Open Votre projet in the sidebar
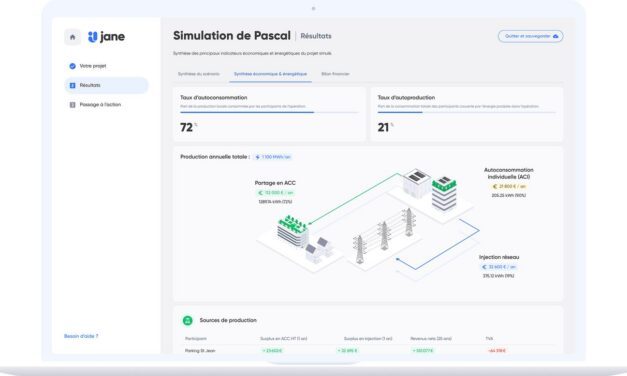627x376 pixels. coord(106,66)
